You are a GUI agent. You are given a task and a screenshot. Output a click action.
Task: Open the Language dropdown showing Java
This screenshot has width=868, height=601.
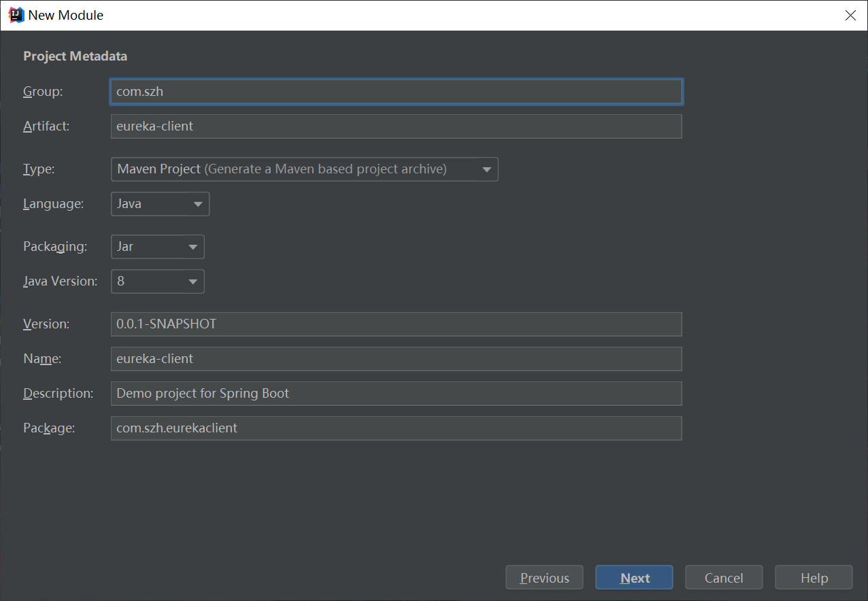tap(160, 204)
